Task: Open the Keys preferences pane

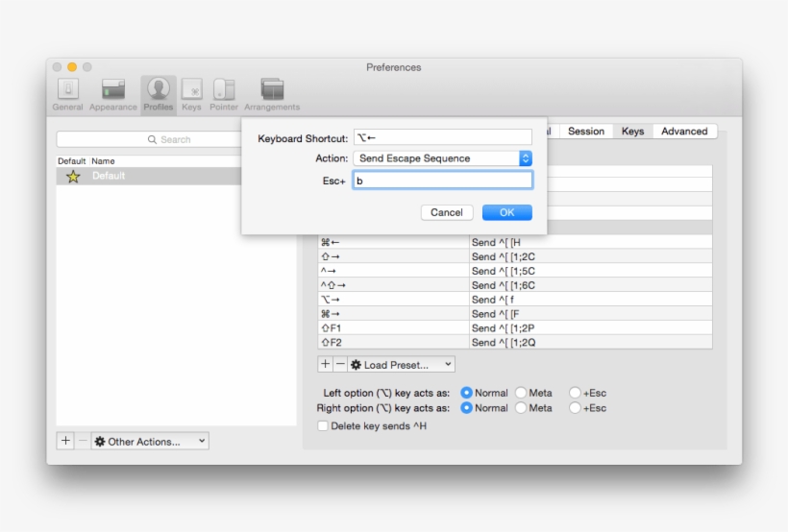Action: click(191, 91)
